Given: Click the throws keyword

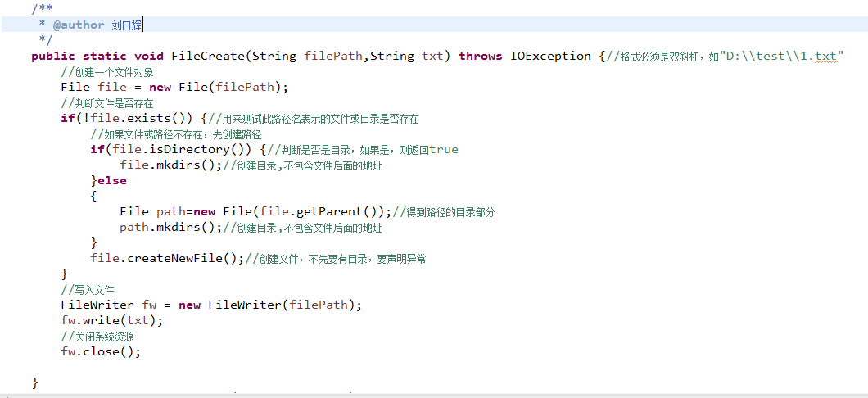Looking at the screenshot, I should 481,56.
